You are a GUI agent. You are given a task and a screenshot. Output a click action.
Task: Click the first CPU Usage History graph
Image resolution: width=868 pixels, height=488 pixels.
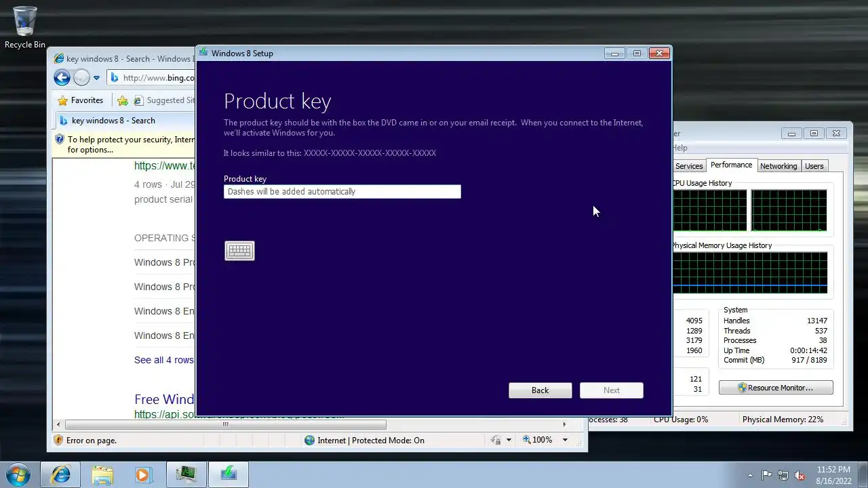pyautogui.click(x=709, y=211)
